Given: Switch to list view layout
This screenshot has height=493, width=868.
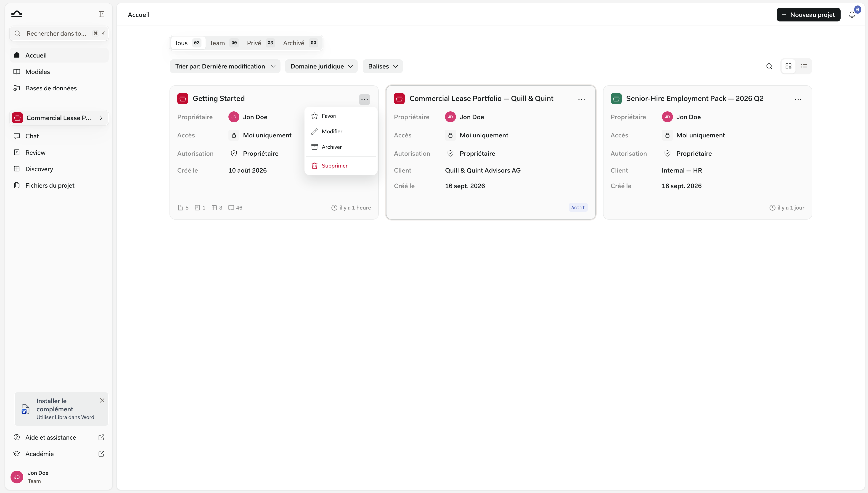Looking at the screenshot, I should (x=804, y=66).
